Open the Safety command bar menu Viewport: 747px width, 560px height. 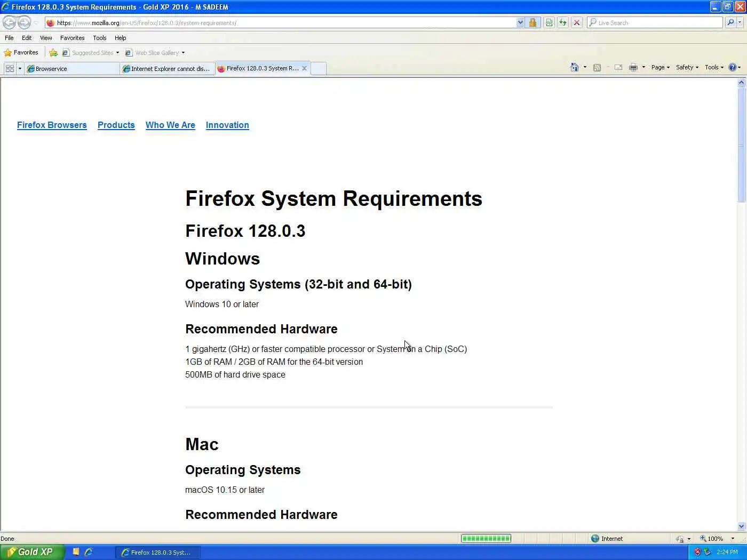click(x=687, y=67)
